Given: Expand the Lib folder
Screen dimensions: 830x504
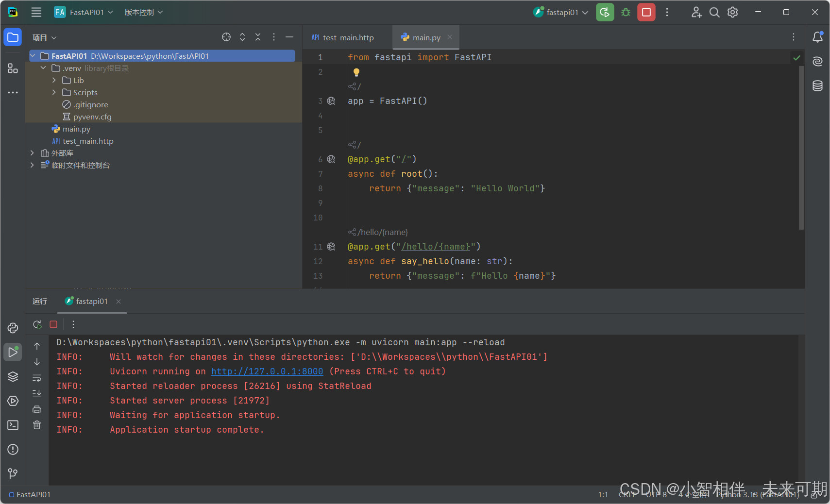Looking at the screenshot, I should click(x=54, y=80).
